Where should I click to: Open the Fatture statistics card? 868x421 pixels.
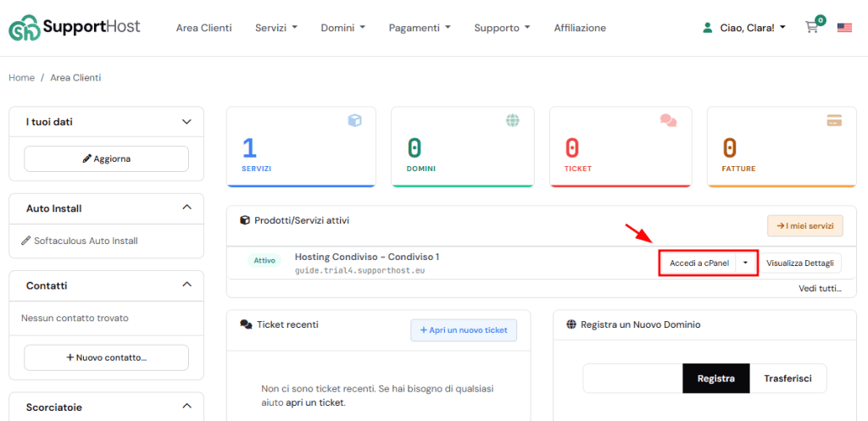[x=782, y=147]
